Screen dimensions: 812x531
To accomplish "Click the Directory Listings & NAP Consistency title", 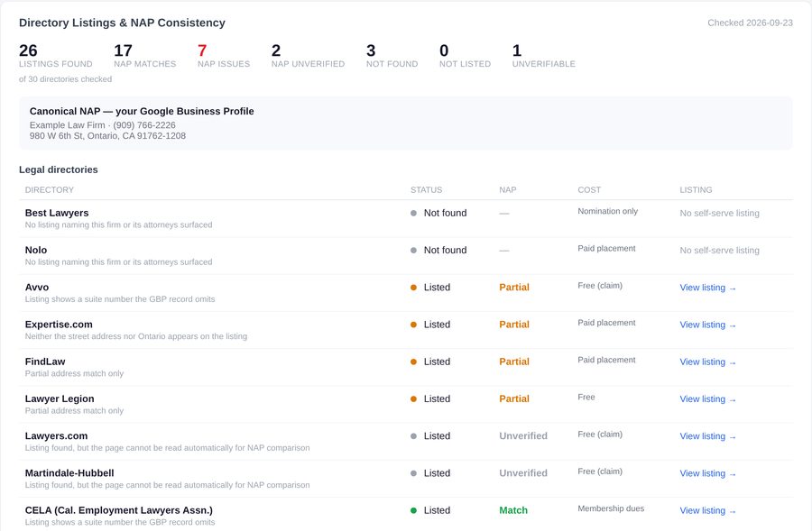I will (x=122, y=23).
